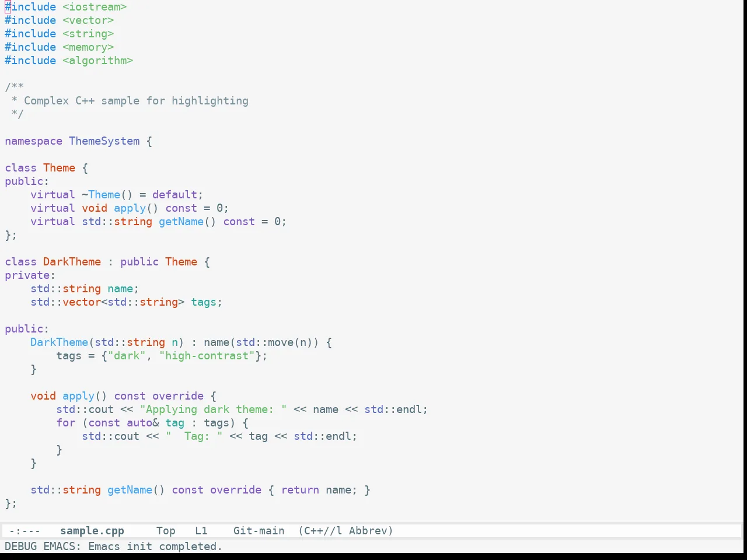
Task: Place cursor on '#include <iostream>' line
Action: pos(66,7)
